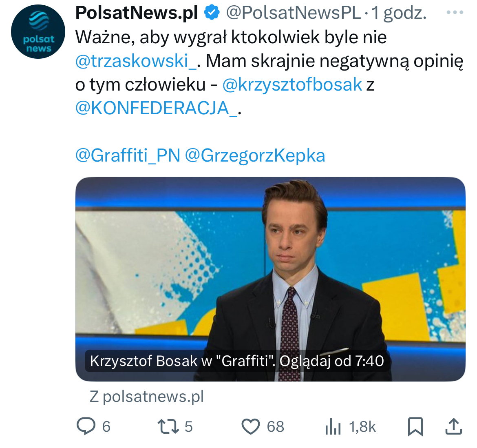Viewport: 477px width, 448px height.
Task: Go to the @Graffiti_PN mention
Action: 128,155
